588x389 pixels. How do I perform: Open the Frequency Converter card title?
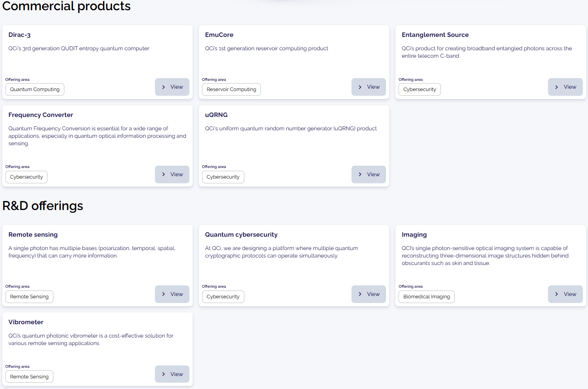point(41,115)
